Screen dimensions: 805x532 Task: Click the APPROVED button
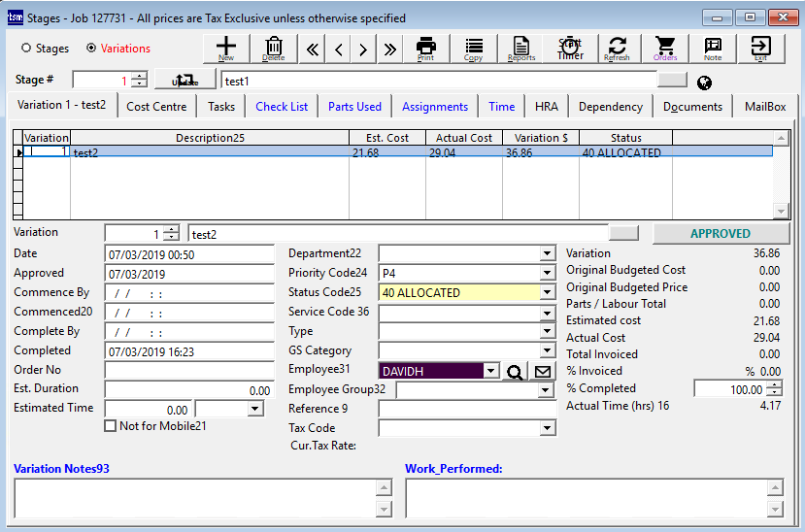pyautogui.click(x=720, y=234)
